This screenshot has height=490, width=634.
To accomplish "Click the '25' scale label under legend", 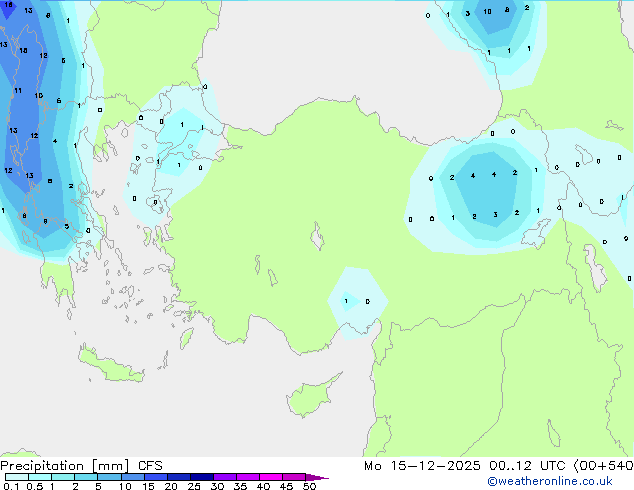I will point(194,486).
